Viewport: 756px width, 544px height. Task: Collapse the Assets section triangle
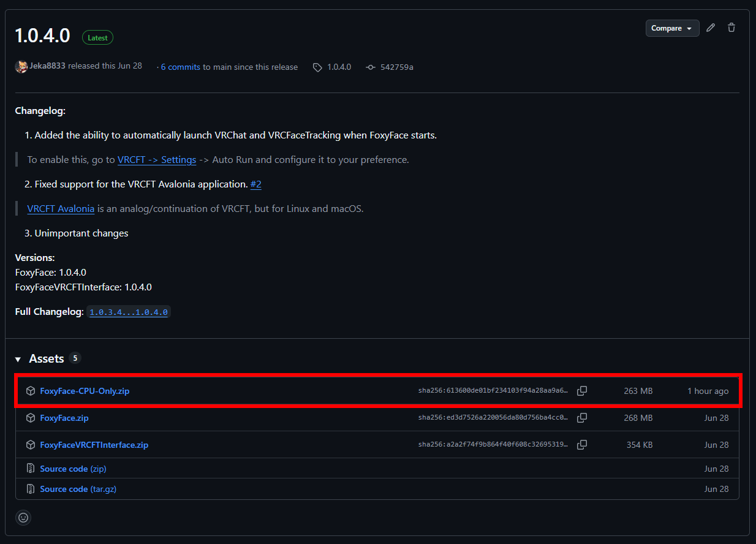click(18, 359)
